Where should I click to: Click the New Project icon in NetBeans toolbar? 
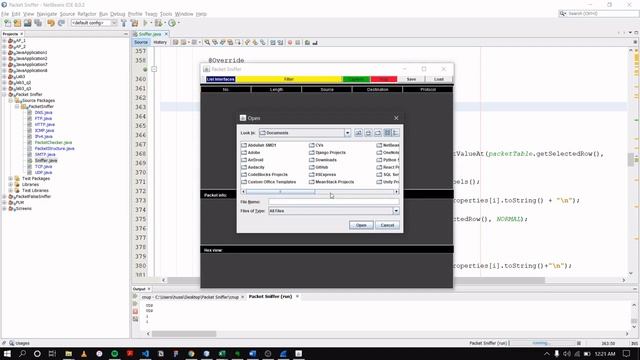(17, 23)
